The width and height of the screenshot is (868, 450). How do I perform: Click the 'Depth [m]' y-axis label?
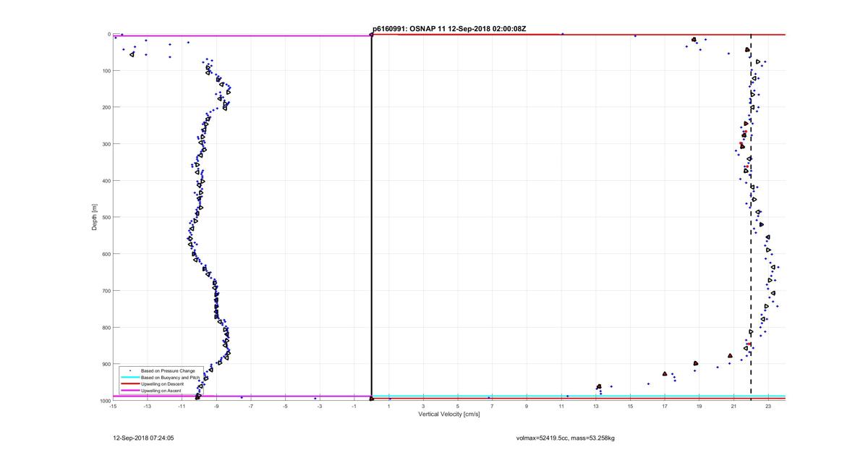[94, 217]
